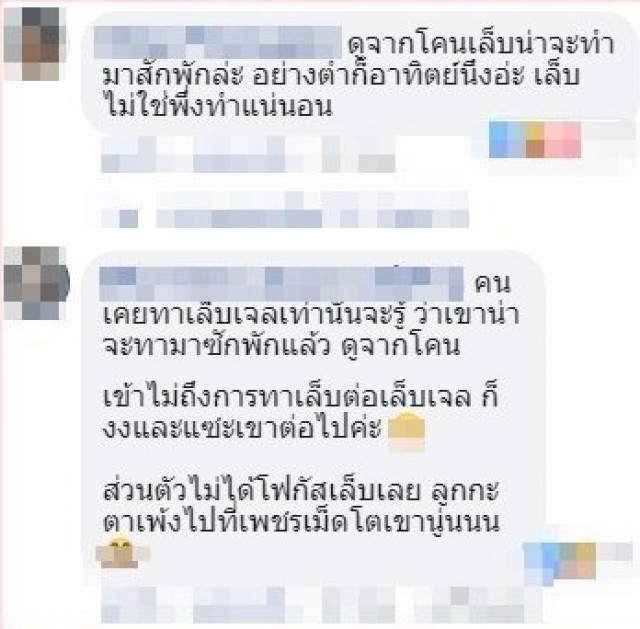Show reaction count beside first comment's reactions

click(609, 140)
